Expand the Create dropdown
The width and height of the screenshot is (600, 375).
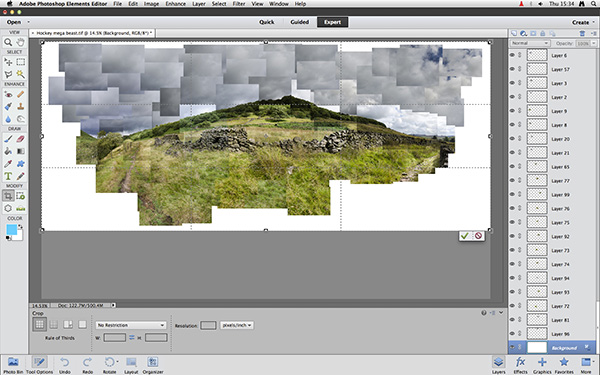[583, 23]
